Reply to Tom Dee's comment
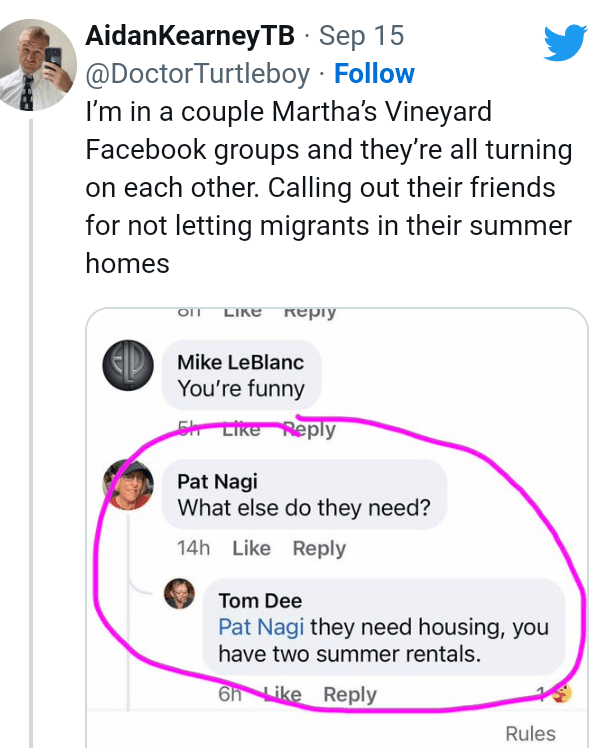600x748 pixels. (350, 694)
